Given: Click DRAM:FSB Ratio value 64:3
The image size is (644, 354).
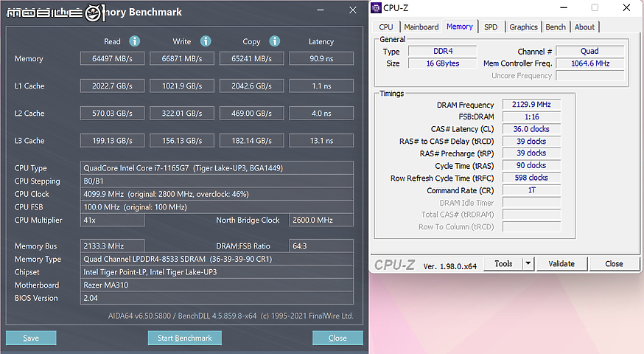Looking at the screenshot, I should (321, 246).
